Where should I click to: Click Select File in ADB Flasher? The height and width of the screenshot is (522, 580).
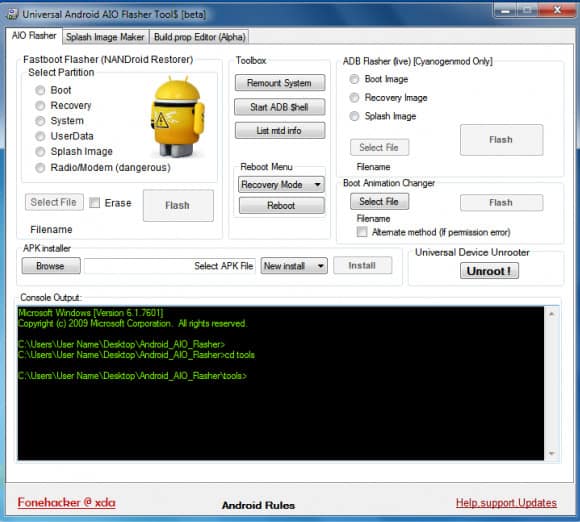click(x=379, y=147)
